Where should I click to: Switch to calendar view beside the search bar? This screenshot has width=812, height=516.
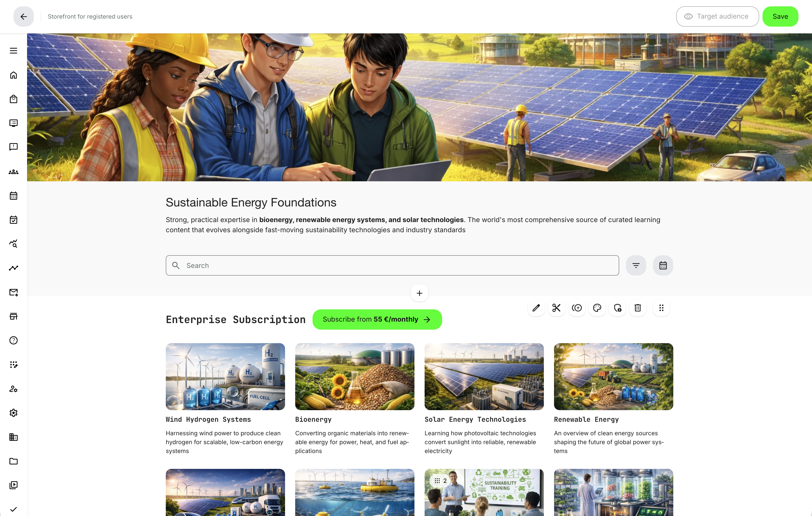pyautogui.click(x=663, y=265)
